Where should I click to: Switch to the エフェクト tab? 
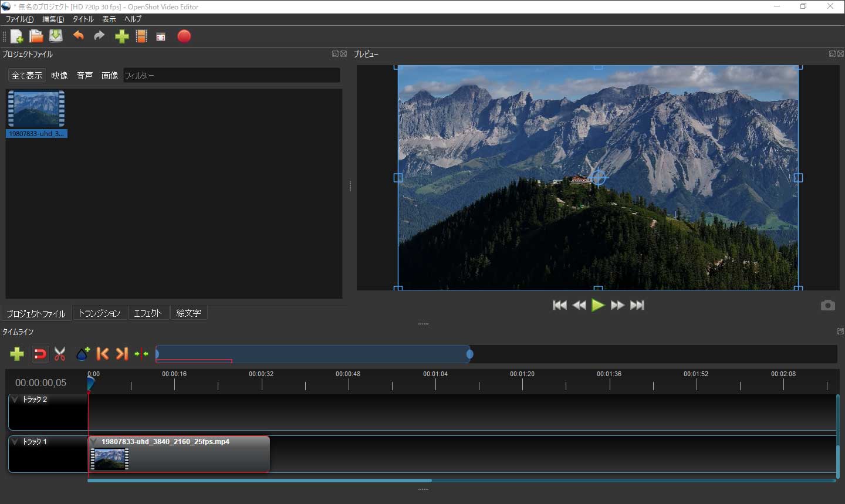(x=147, y=313)
